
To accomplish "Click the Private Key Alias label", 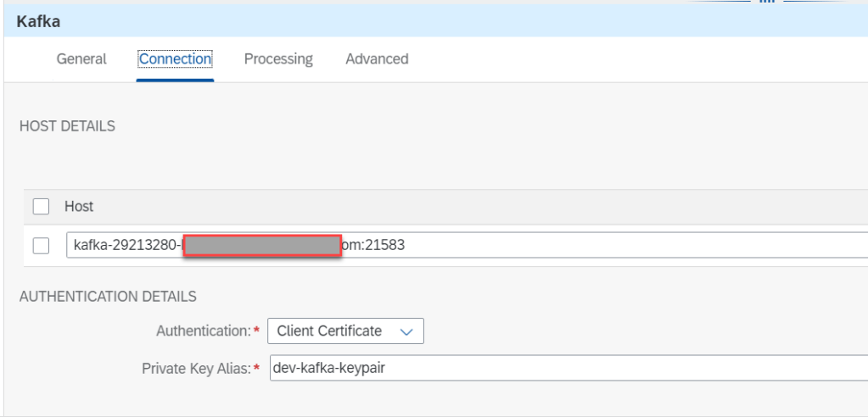I will 195,369.
